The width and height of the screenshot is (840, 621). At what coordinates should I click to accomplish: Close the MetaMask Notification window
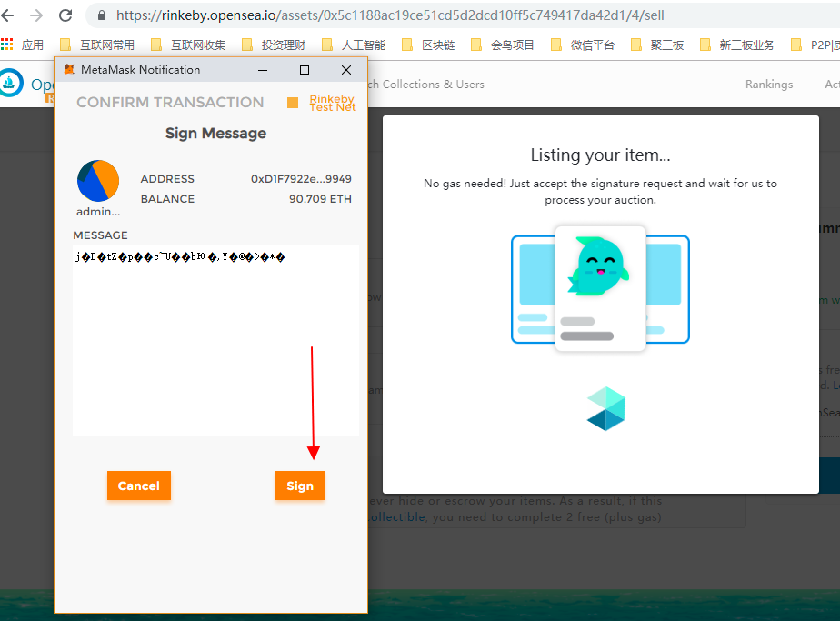346,70
